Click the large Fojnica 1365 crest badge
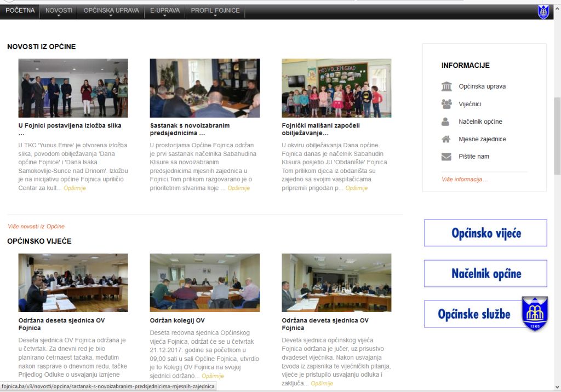 pyautogui.click(x=534, y=313)
